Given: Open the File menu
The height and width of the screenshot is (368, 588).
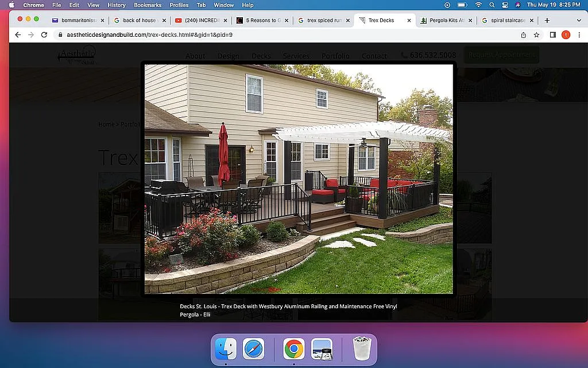Looking at the screenshot, I should (57, 5).
